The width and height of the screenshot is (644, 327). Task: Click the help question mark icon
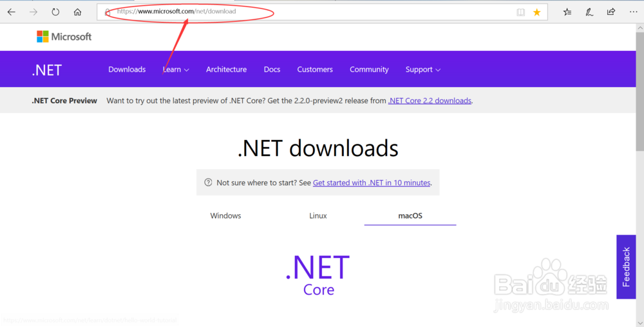coord(208,183)
